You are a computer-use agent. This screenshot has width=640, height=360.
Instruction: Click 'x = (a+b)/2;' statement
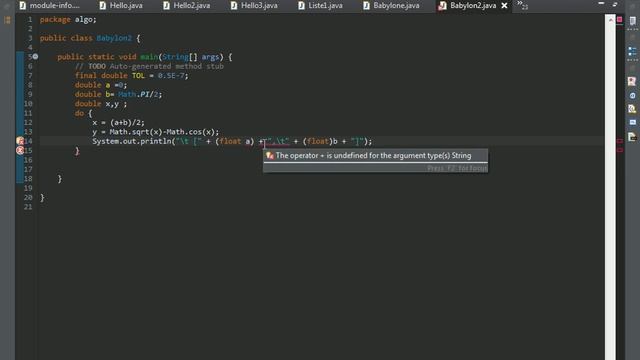click(118, 122)
